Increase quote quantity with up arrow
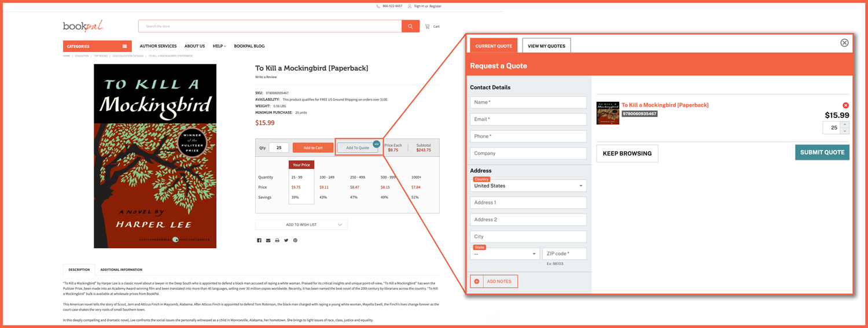868x328 pixels. (844, 124)
